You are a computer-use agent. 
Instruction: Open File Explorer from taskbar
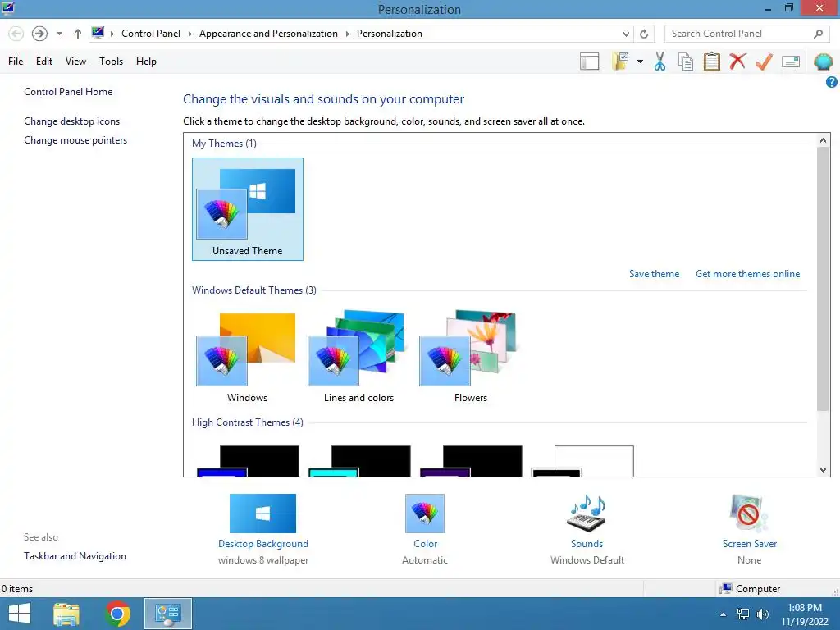pos(66,614)
